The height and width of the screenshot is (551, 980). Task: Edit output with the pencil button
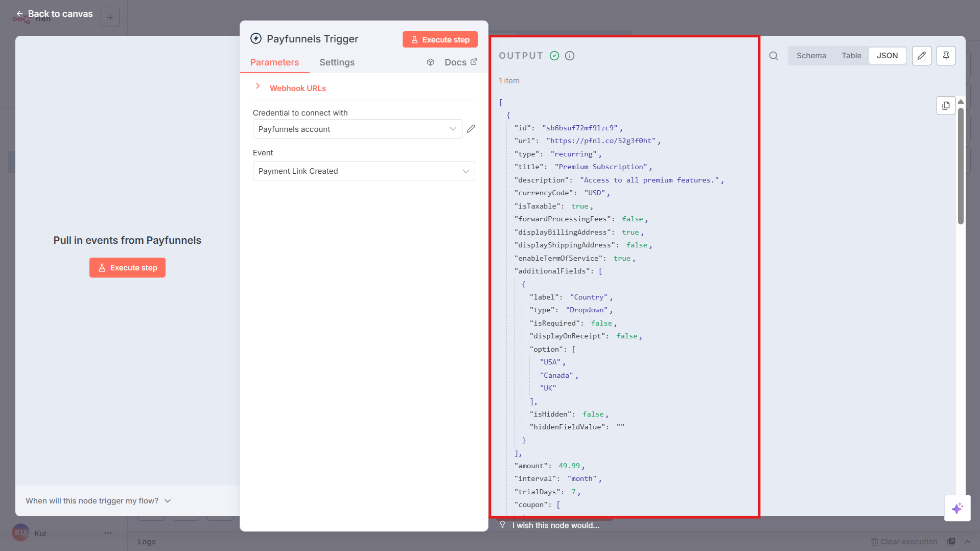click(x=921, y=56)
